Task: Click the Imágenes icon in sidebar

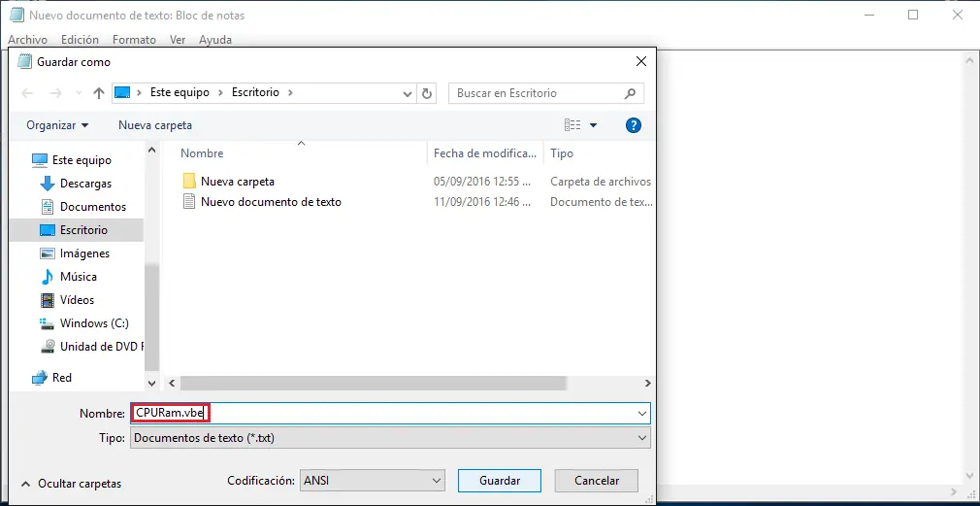Action: [48, 253]
